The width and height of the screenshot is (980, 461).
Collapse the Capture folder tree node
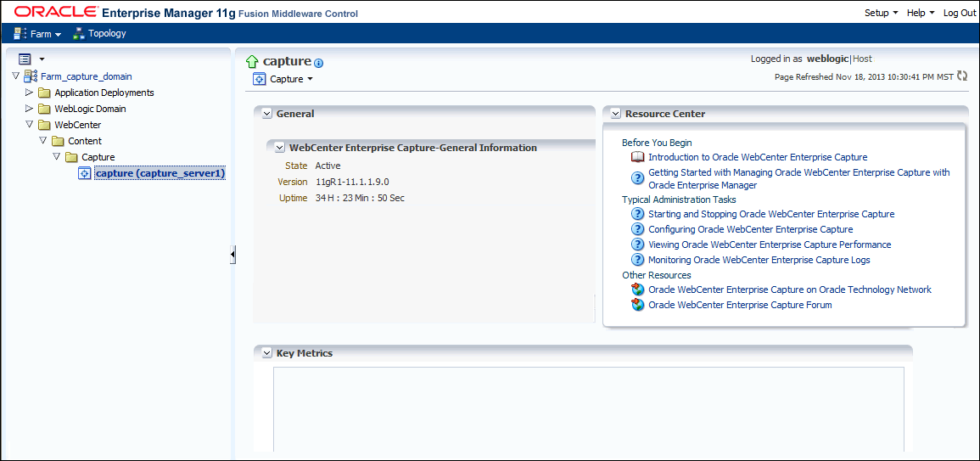(56, 157)
